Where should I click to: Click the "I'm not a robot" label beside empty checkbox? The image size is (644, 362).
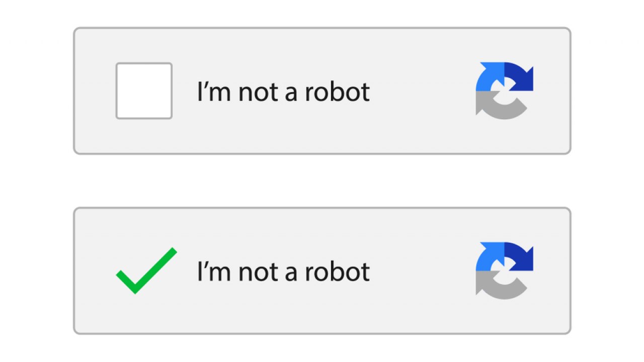(x=283, y=92)
